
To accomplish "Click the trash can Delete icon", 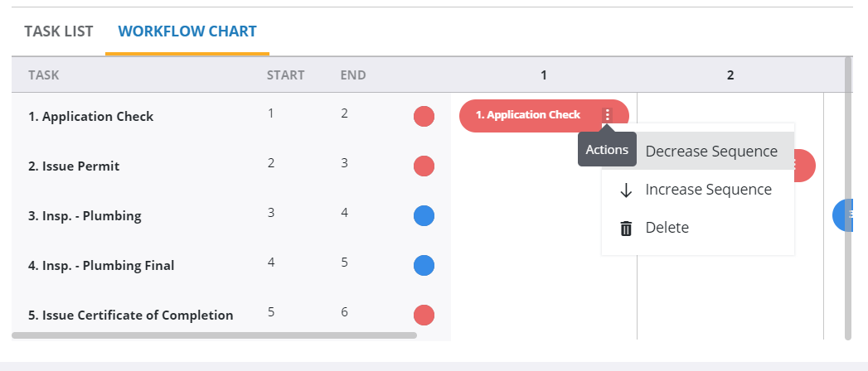I will 626,228.
